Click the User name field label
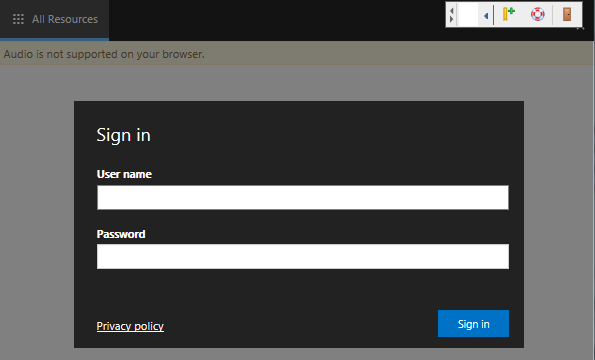Screen dimensions: 595x360 pyautogui.click(x=124, y=174)
